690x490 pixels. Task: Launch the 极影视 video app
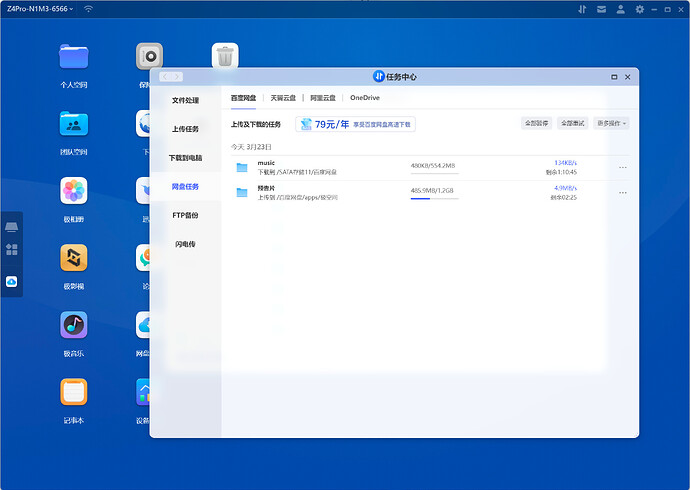pos(74,258)
